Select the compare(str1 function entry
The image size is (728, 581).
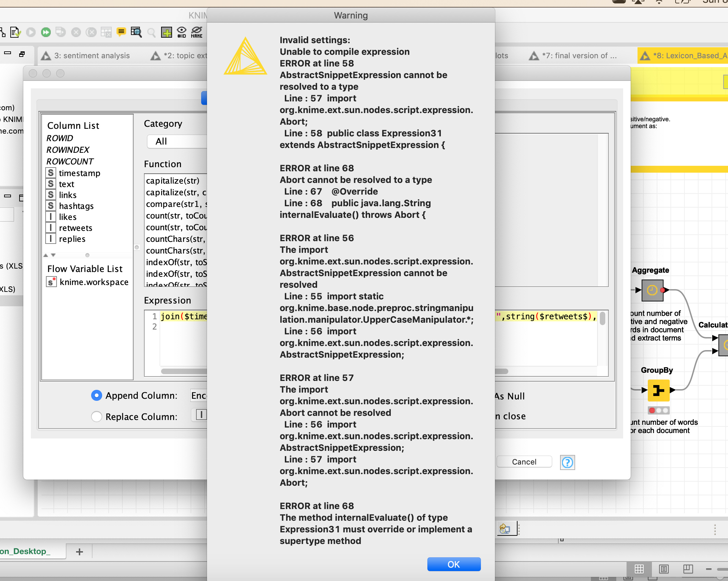176,204
